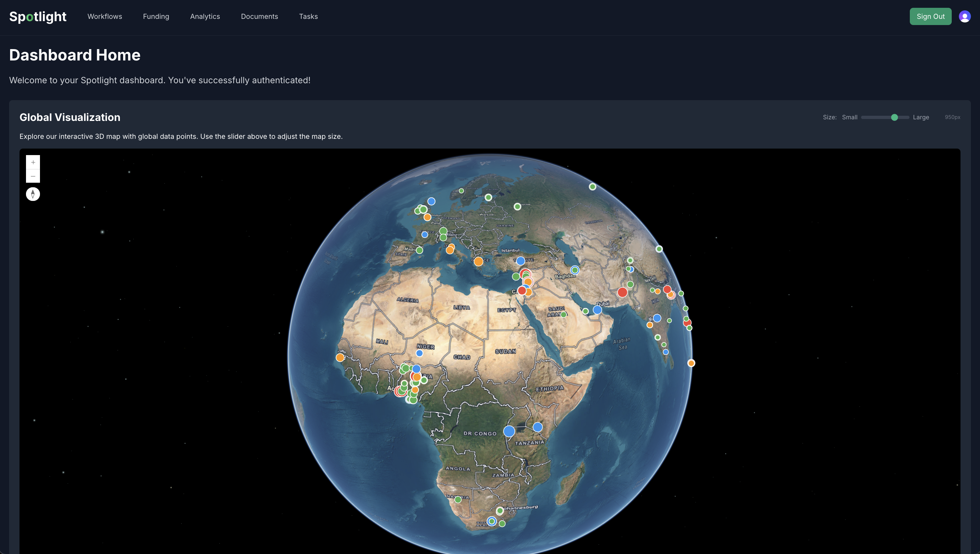This screenshot has width=980, height=554.
Task: Click the blue marker near Istanbul
Action: click(x=521, y=261)
